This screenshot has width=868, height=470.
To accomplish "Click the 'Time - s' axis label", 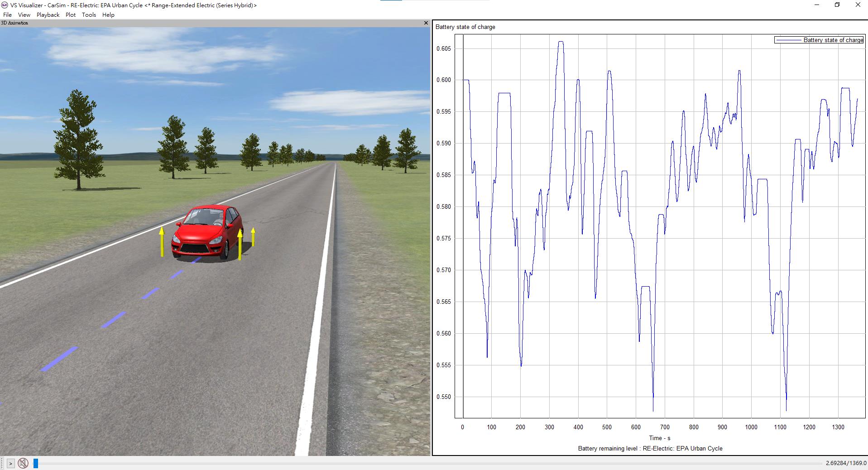I will [x=659, y=438].
